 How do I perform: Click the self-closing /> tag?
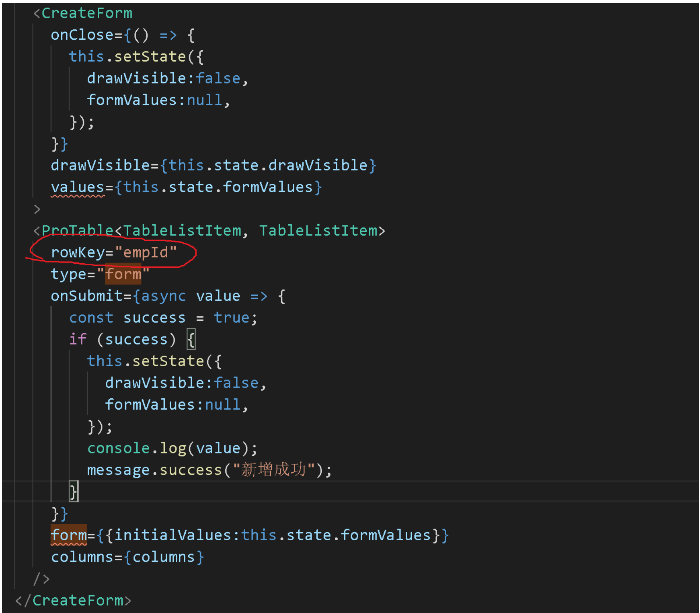pos(43,578)
